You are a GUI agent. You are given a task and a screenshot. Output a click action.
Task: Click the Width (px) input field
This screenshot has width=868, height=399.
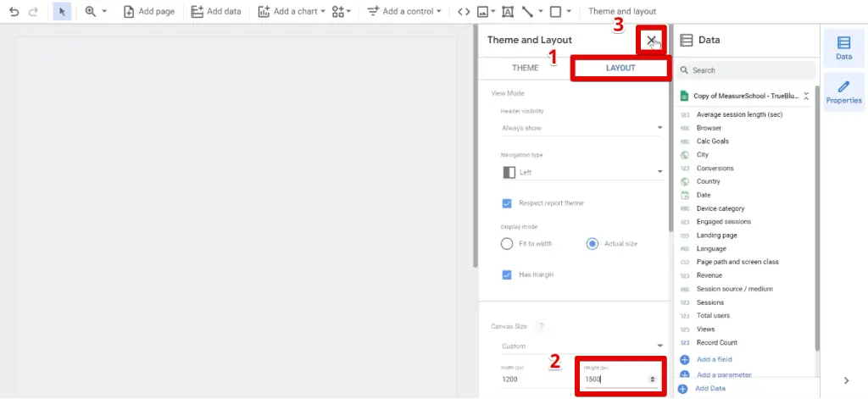click(537, 379)
